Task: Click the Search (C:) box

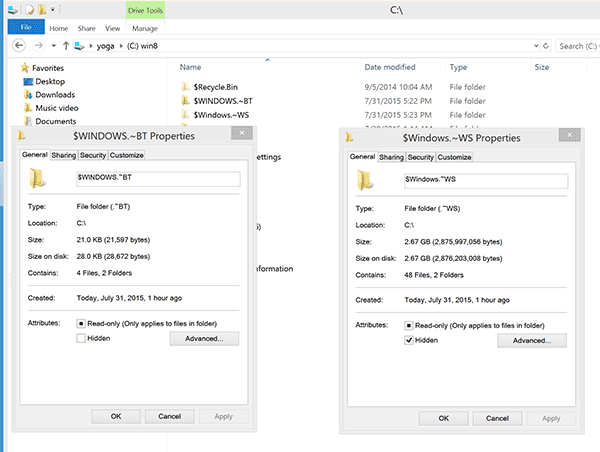Action: pyautogui.click(x=577, y=46)
